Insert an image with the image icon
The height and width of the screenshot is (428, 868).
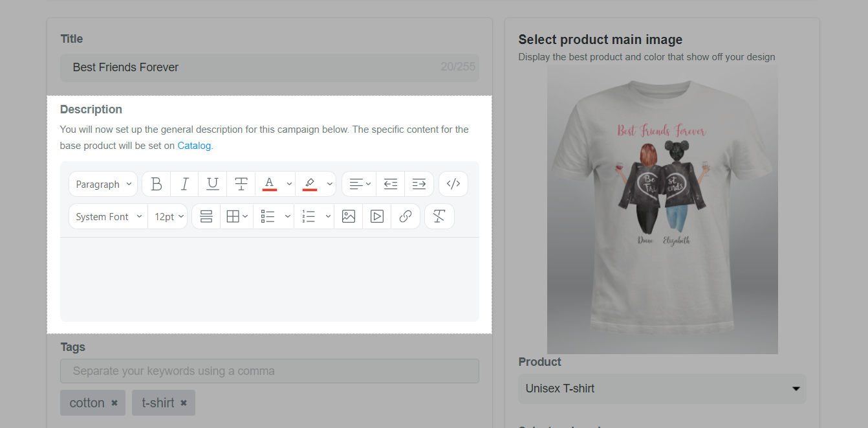[x=349, y=217]
